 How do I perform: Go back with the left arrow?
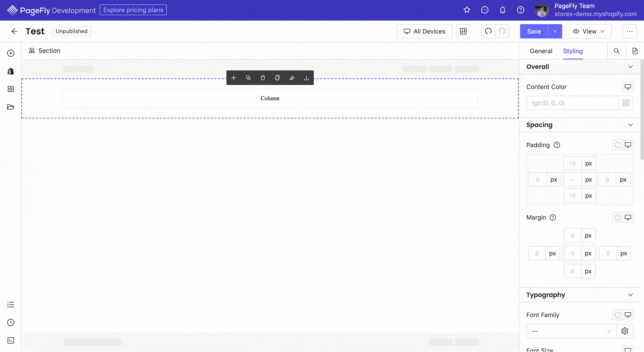(14, 31)
